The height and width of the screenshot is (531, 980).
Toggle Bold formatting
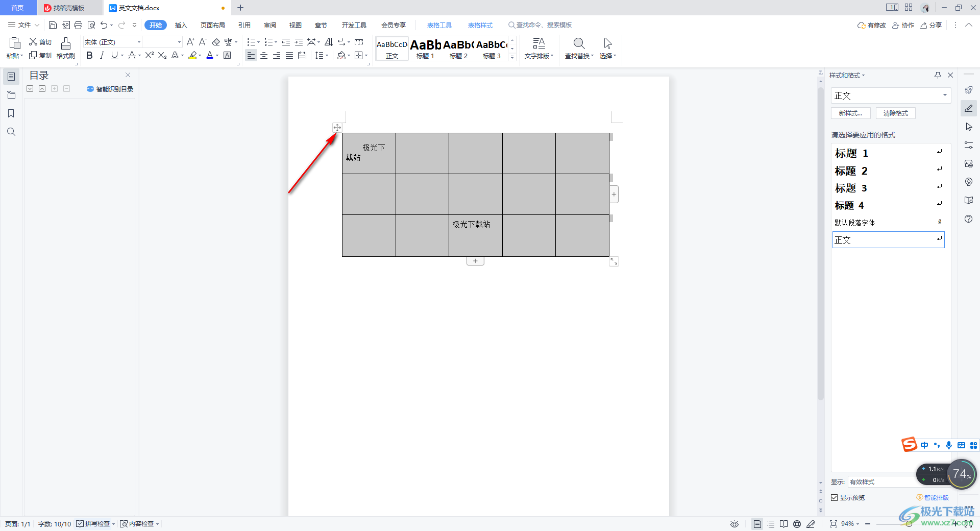[89, 55]
